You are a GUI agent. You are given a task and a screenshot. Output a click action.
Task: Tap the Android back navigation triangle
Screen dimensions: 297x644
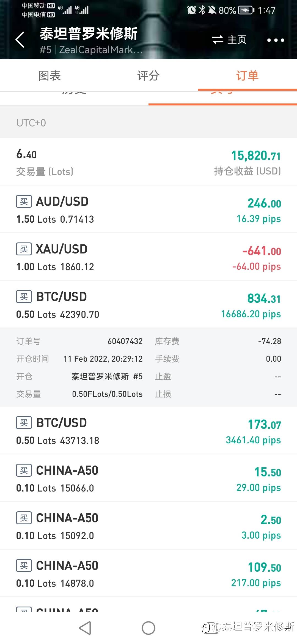[85, 628]
